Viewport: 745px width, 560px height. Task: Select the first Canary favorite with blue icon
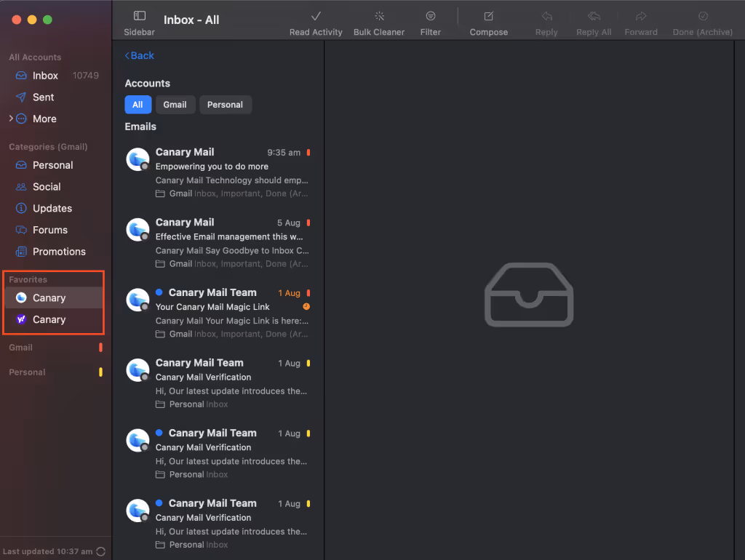coord(54,297)
